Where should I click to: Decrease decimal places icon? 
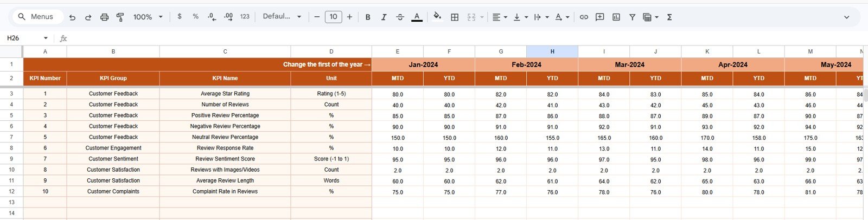(x=212, y=17)
